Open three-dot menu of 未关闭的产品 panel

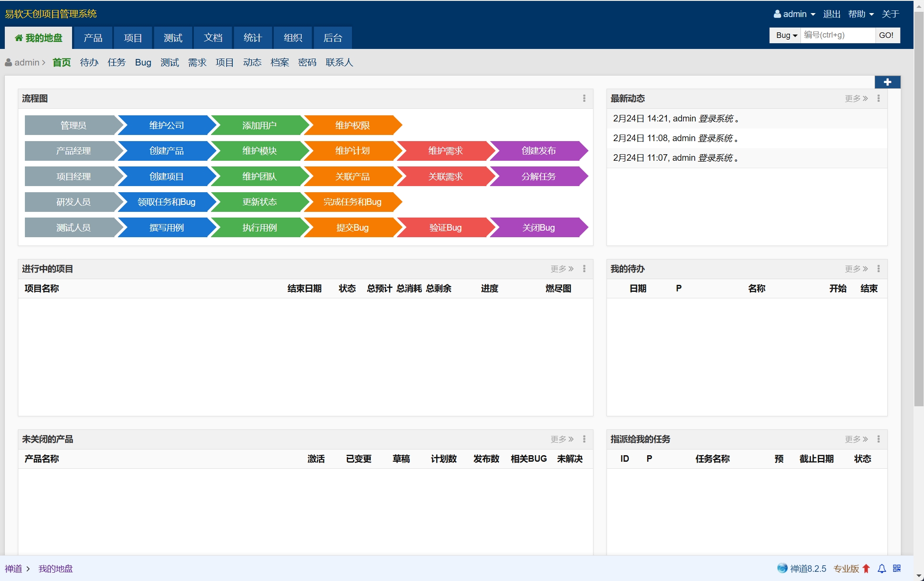(584, 439)
